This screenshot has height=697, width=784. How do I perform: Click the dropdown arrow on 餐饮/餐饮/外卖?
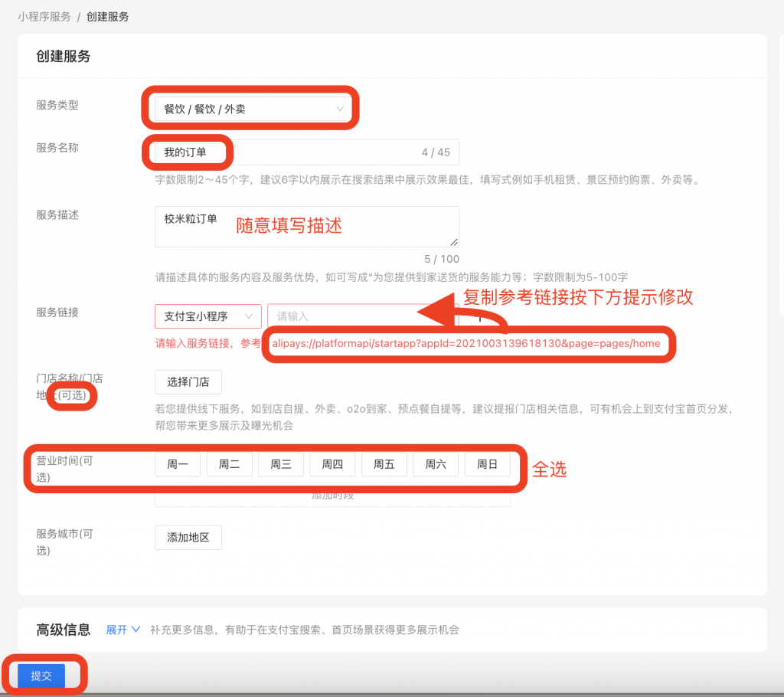click(x=339, y=108)
